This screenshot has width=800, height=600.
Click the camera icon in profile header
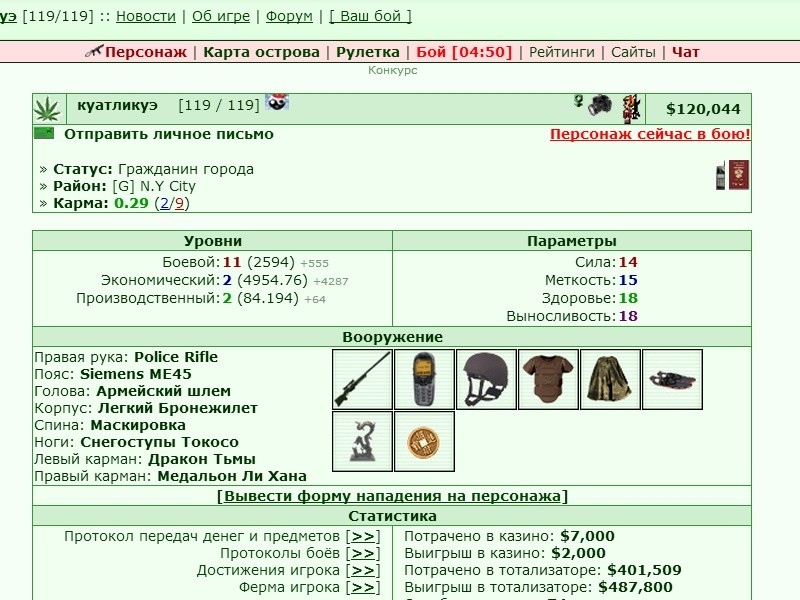600,105
